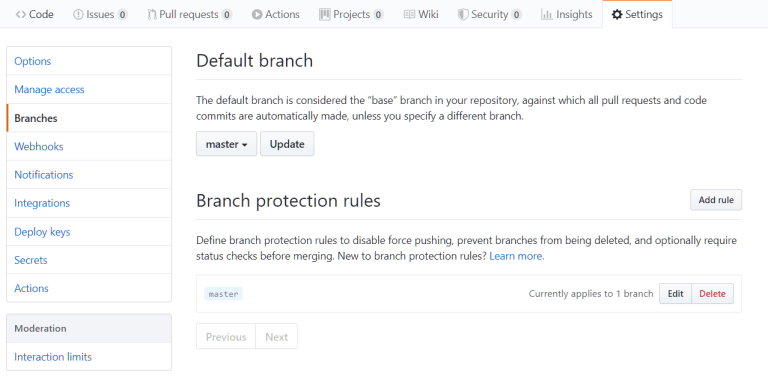Open the master default branch dropdown
This screenshot has height=384, width=768.
click(x=226, y=144)
